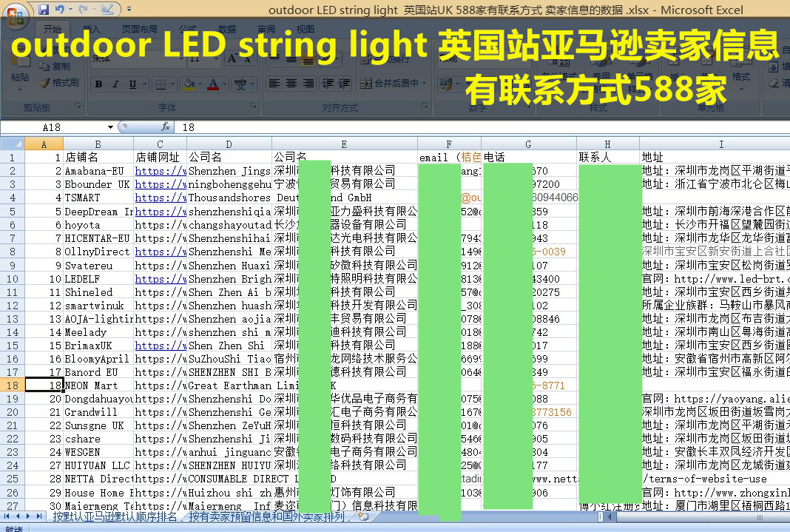Activate the Format Painter (格式刷)
The height and width of the screenshot is (532, 790).
click(44, 82)
